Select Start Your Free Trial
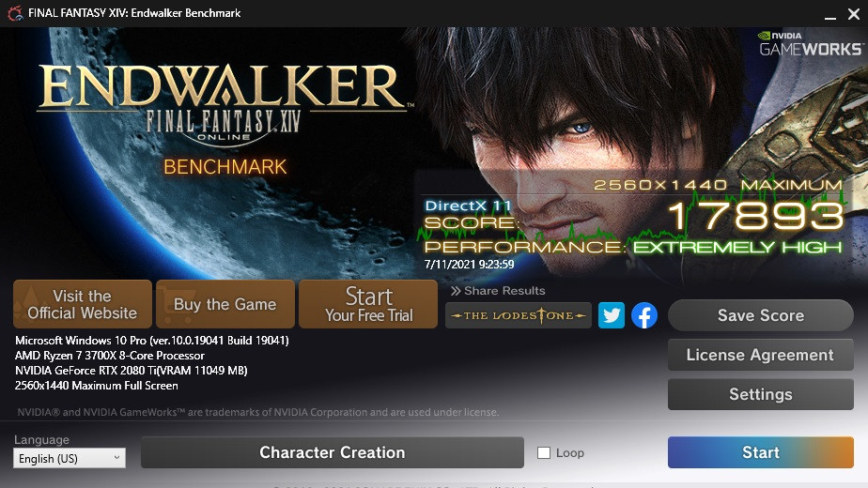Screen dimensions: 868x488 point(368,304)
